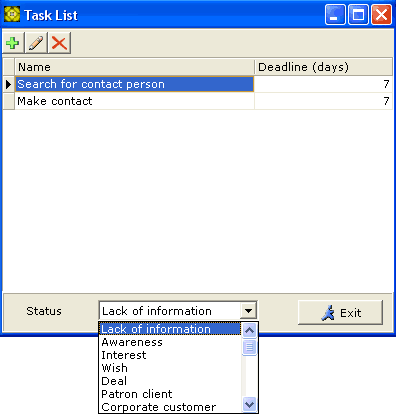
Task: Click the row indicator arrow beside first task
Action: pyautogui.click(x=9, y=84)
